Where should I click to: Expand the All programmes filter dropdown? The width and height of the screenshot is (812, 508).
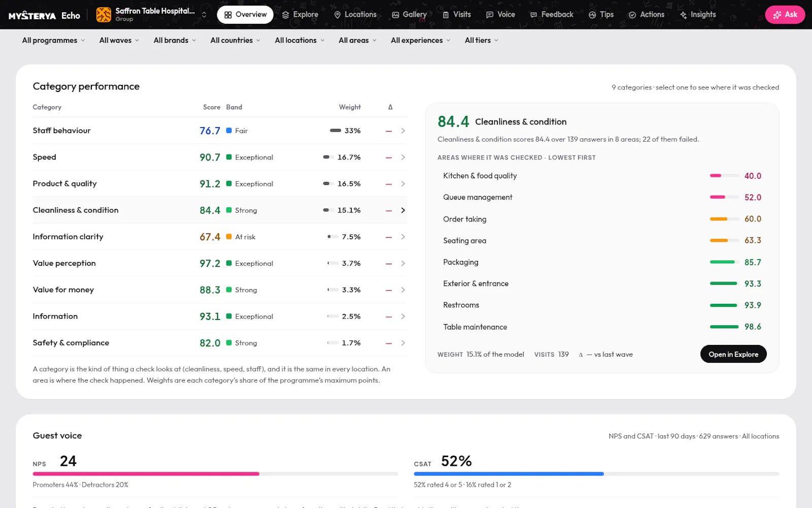click(x=53, y=40)
